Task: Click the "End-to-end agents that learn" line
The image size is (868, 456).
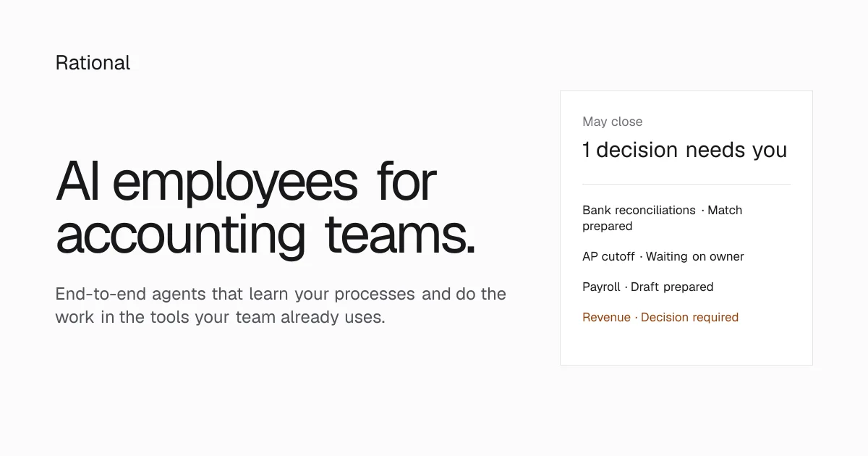Action: click(x=281, y=294)
